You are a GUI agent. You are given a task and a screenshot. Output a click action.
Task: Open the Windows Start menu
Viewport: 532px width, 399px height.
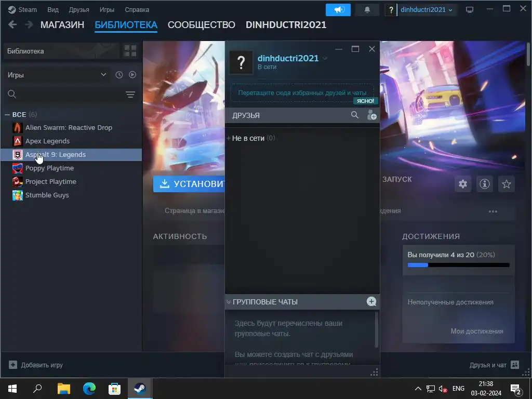coord(12,389)
